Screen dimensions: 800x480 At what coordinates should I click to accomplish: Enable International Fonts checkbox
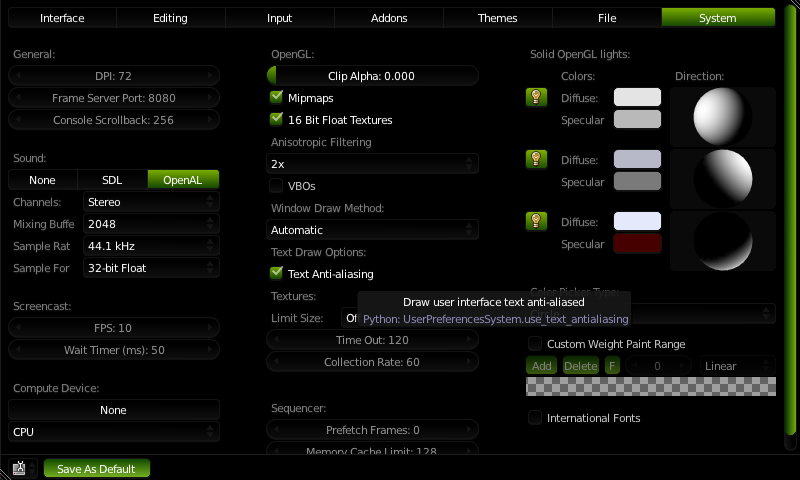[535, 418]
